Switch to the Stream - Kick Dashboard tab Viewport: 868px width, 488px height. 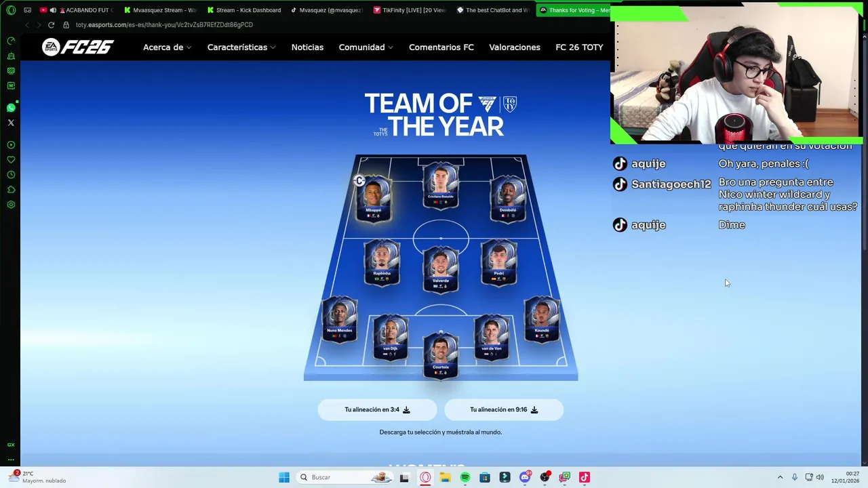[x=243, y=10]
